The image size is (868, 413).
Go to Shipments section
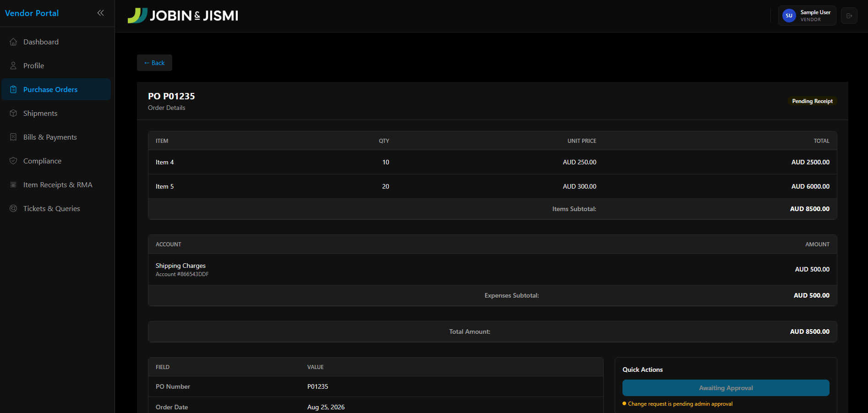[x=56, y=113]
